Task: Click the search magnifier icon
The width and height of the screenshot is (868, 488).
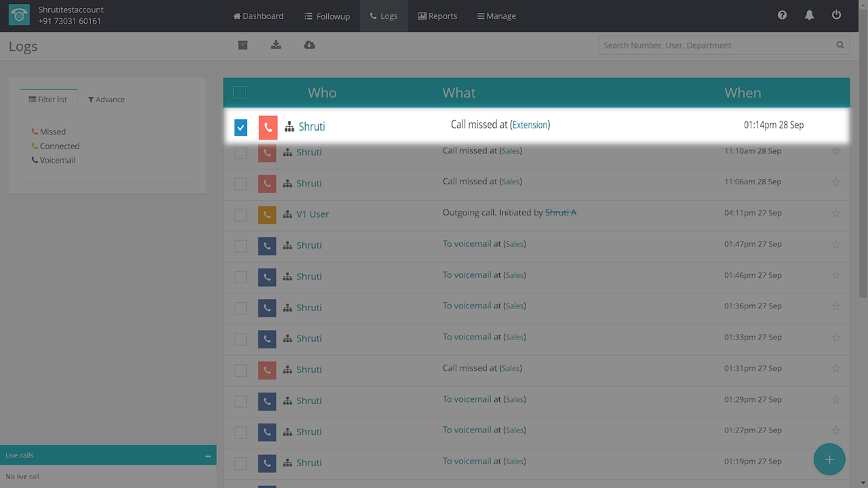Action: coord(840,45)
